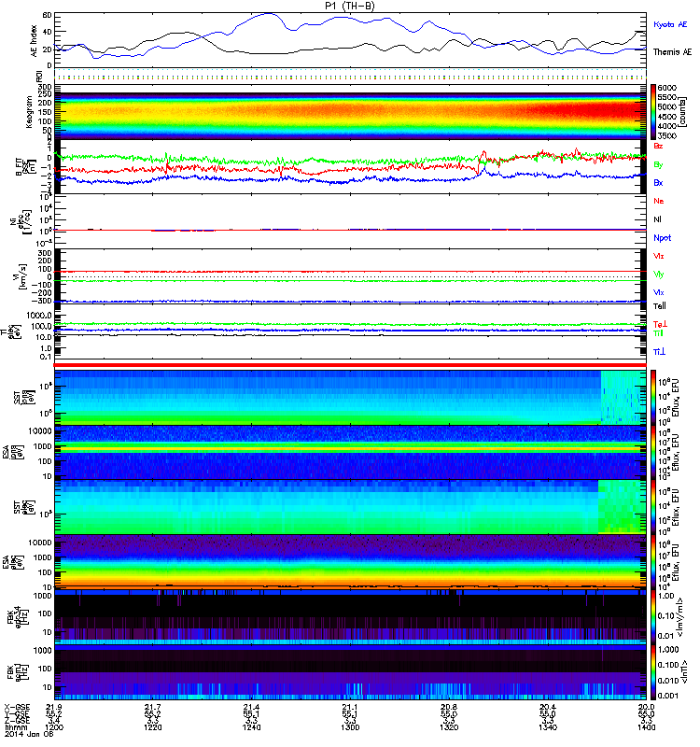Viewport: 700px width, 747px height.
Task: Select the 1220 time tick label
Action: (153, 727)
